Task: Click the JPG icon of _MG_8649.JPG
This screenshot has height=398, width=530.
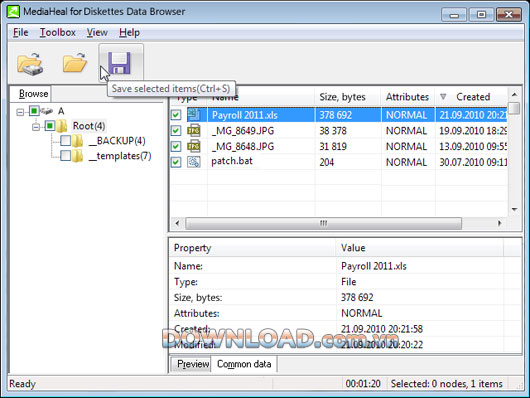Action: point(194,131)
